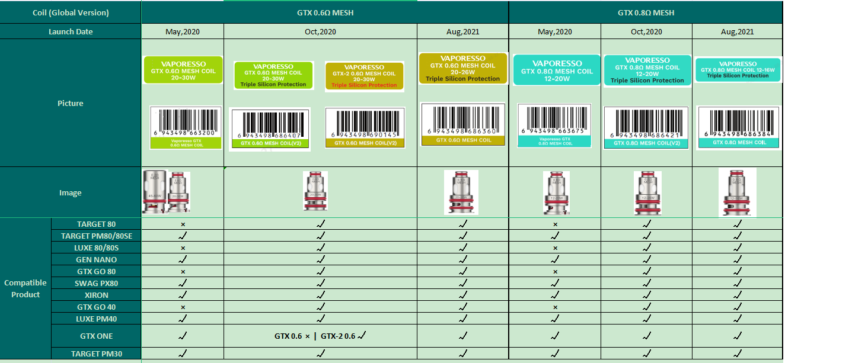Click the checkmark in XIRON row, Aug 2021 0.8Ω

[x=738, y=295]
